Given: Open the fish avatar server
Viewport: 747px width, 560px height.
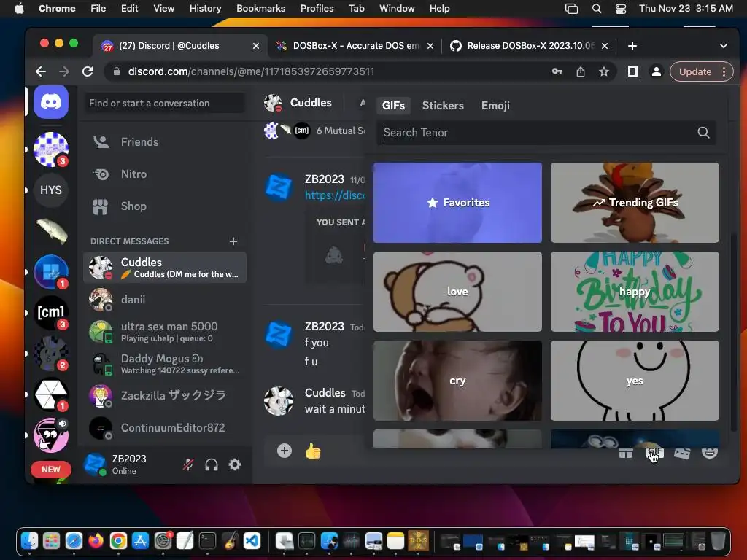Looking at the screenshot, I should pyautogui.click(x=51, y=231).
